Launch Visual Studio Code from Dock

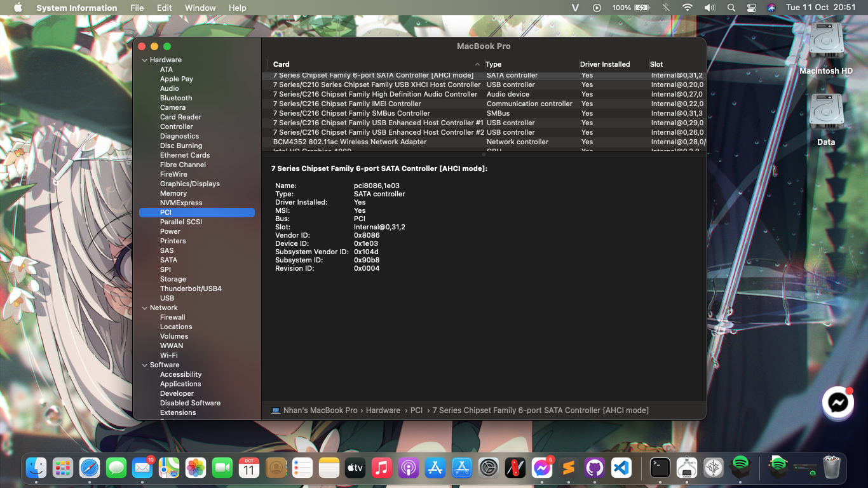(621, 468)
